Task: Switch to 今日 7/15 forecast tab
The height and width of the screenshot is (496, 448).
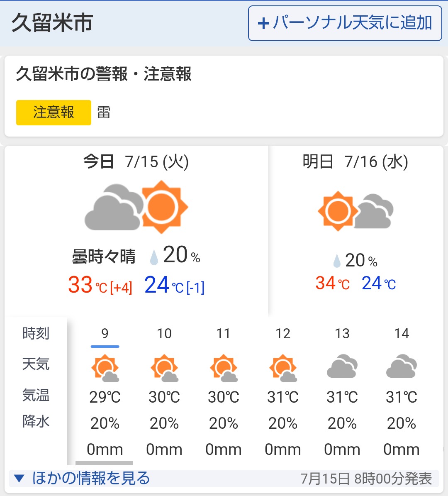Action: click(136, 161)
